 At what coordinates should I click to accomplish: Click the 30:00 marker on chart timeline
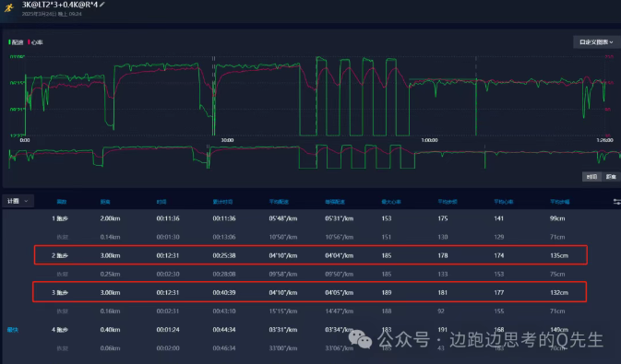(227, 140)
